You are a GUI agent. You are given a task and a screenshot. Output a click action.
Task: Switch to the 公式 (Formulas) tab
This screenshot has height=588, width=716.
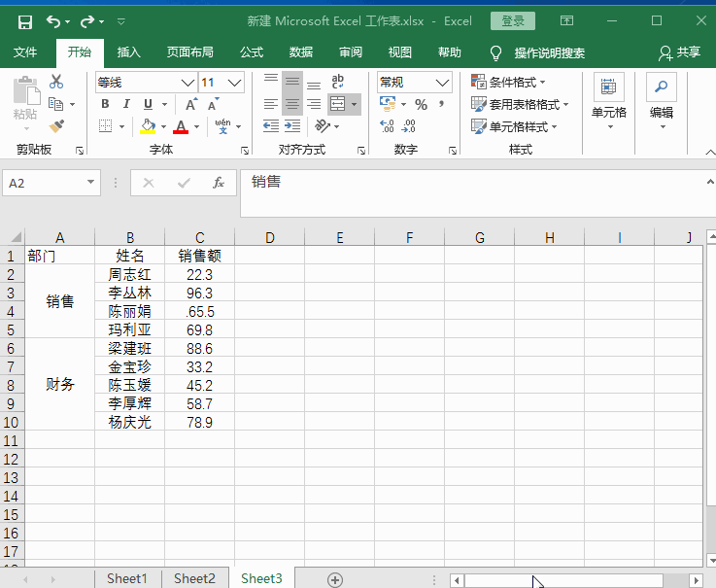pyautogui.click(x=252, y=52)
